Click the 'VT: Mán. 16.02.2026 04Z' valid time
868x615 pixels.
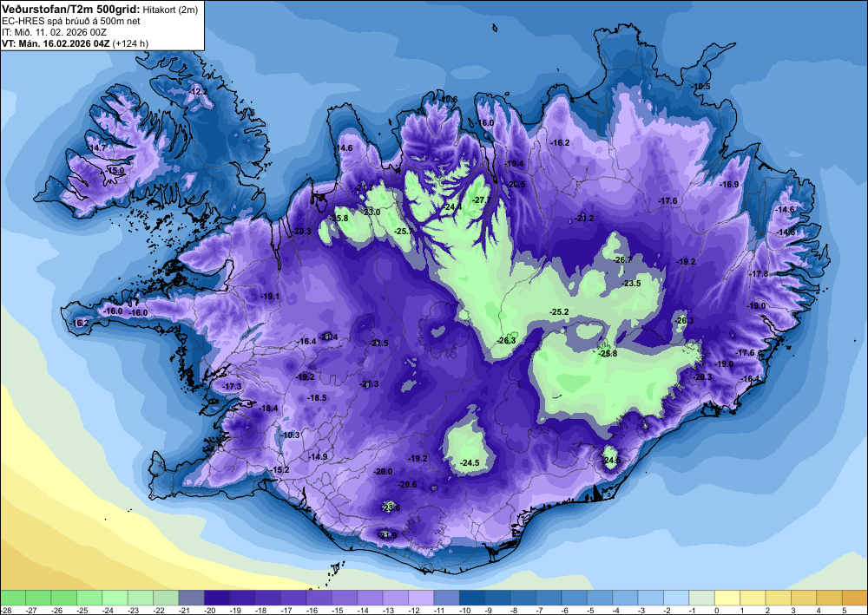pyautogui.click(x=56, y=43)
